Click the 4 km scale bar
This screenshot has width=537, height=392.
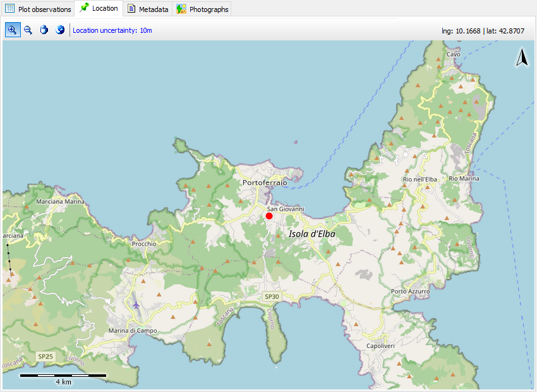tap(63, 376)
